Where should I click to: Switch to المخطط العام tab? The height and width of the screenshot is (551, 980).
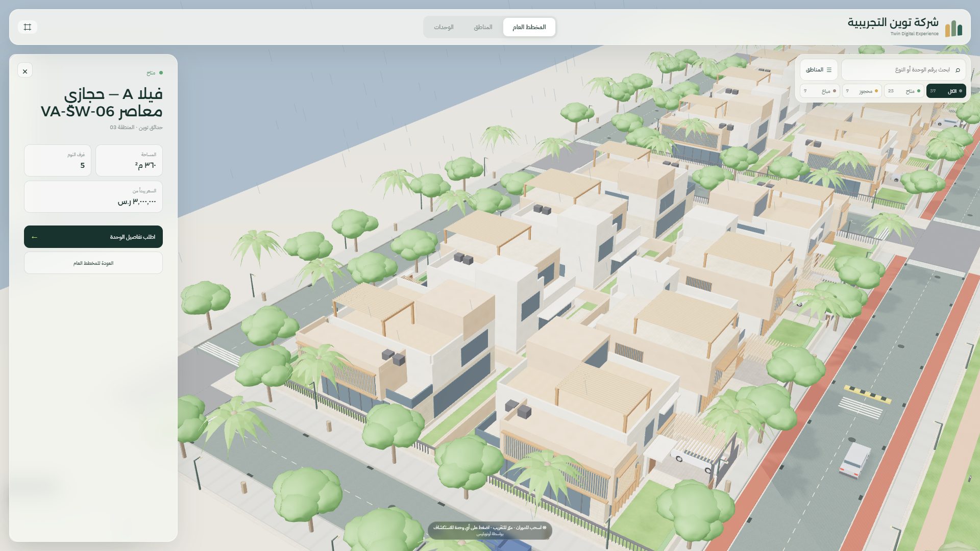tap(529, 27)
